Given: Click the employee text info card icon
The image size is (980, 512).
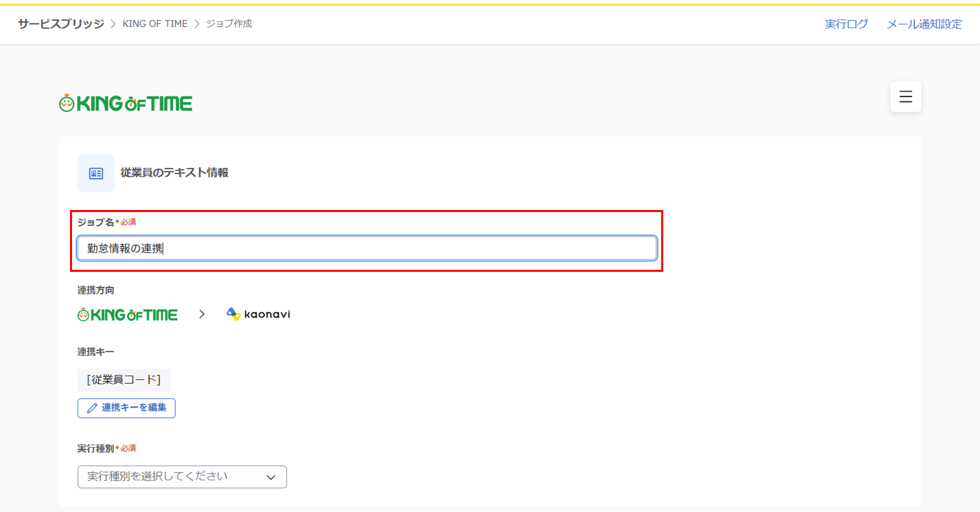Looking at the screenshot, I should [x=96, y=173].
